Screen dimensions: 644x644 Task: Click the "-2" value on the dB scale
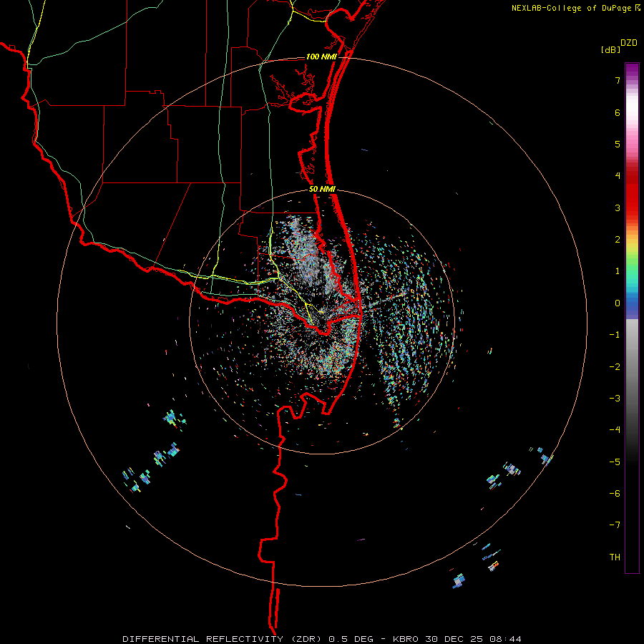[x=615, y=367]
